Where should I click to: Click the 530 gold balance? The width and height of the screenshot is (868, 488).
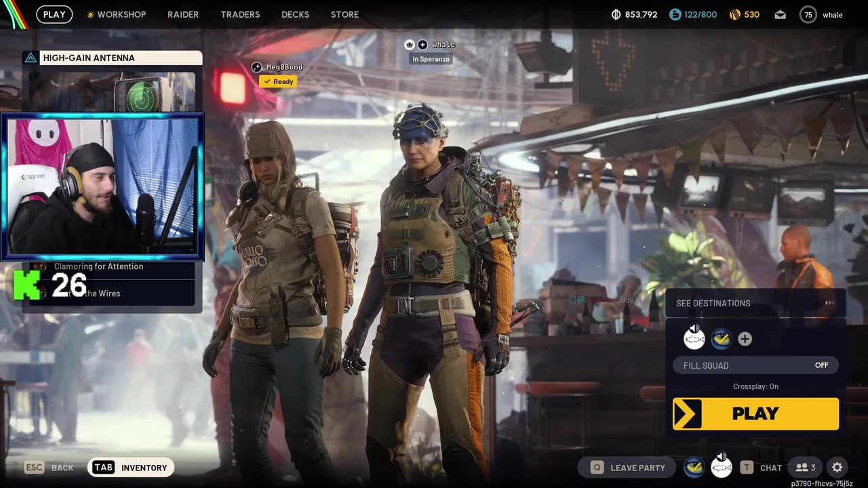pyautogui.click(x=751, y=14)
